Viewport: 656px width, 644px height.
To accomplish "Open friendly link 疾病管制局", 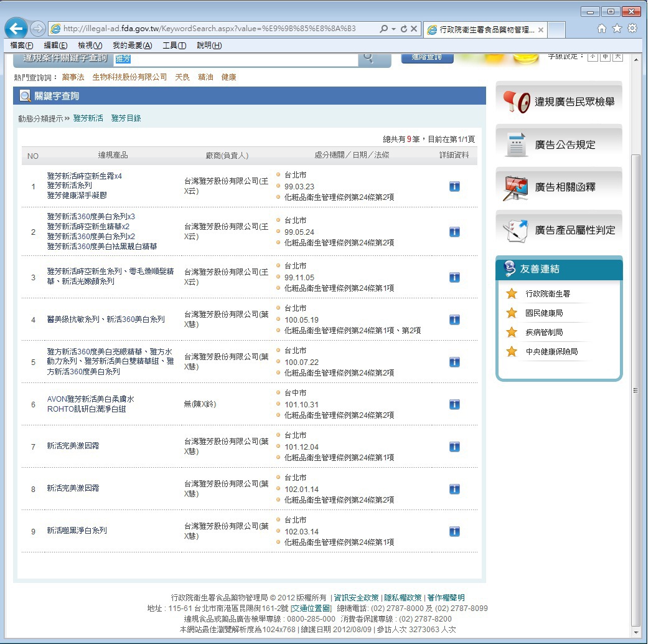I will [x=544, y=333].
